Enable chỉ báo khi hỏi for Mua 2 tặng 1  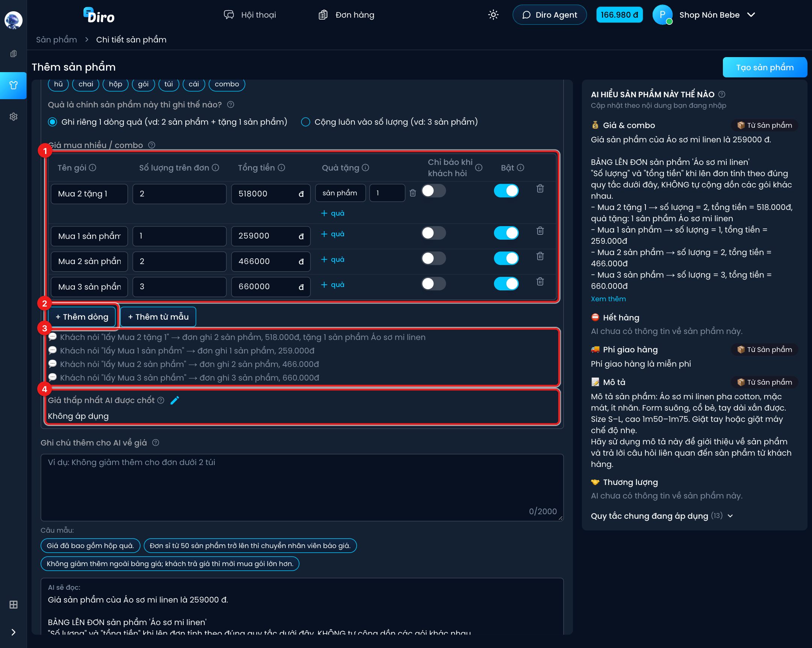433,191
